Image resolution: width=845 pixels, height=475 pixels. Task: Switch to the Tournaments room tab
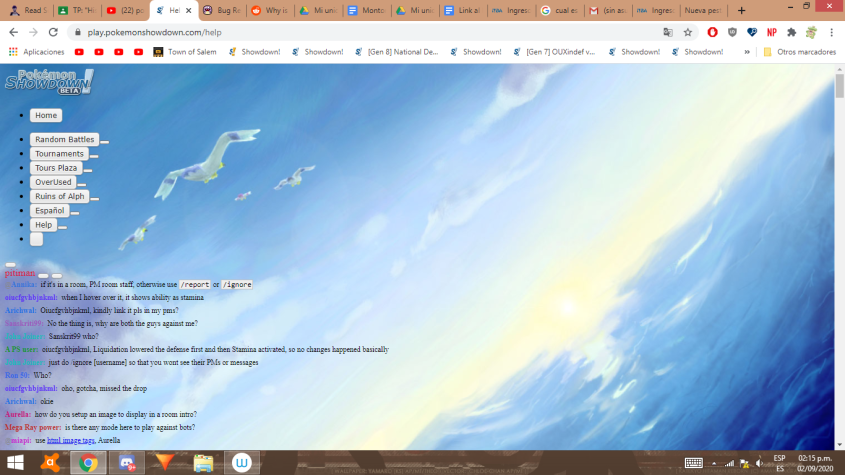click(59, 154)
